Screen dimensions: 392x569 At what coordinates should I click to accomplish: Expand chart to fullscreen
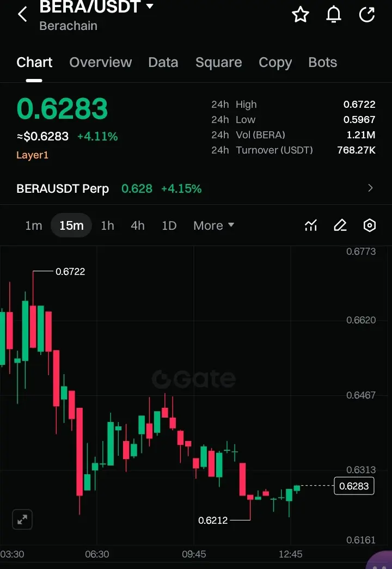(x=22, y=519)
